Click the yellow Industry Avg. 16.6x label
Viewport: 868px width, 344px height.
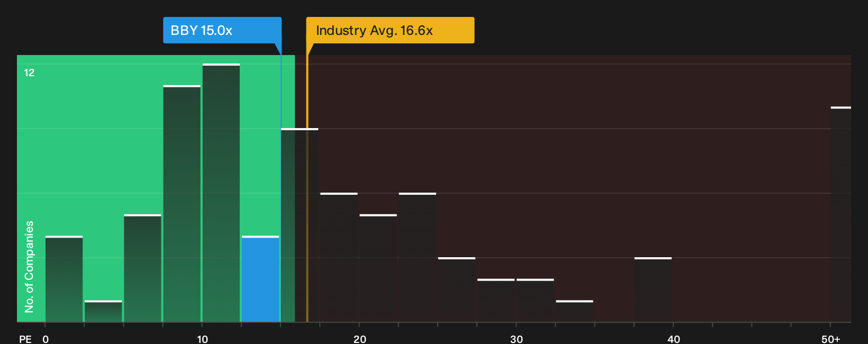390,30
